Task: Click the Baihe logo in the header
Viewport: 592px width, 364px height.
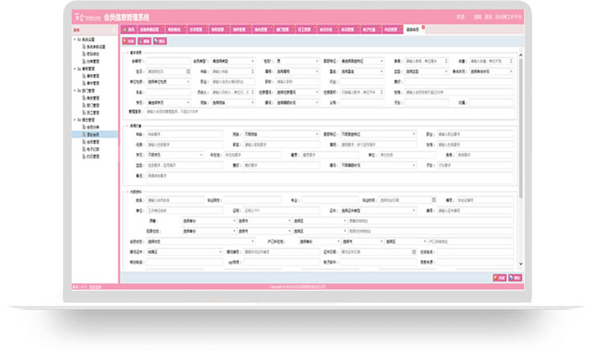Action: (x=85, y=17)
